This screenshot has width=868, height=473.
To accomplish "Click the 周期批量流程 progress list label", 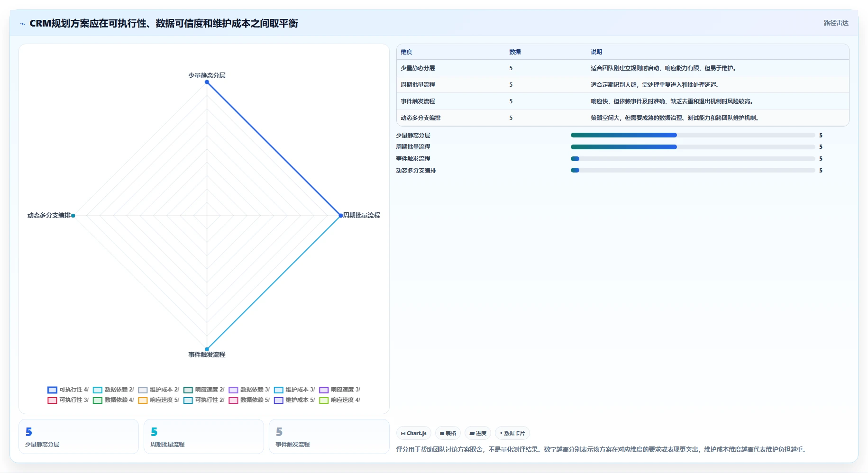I will [413, 147].
